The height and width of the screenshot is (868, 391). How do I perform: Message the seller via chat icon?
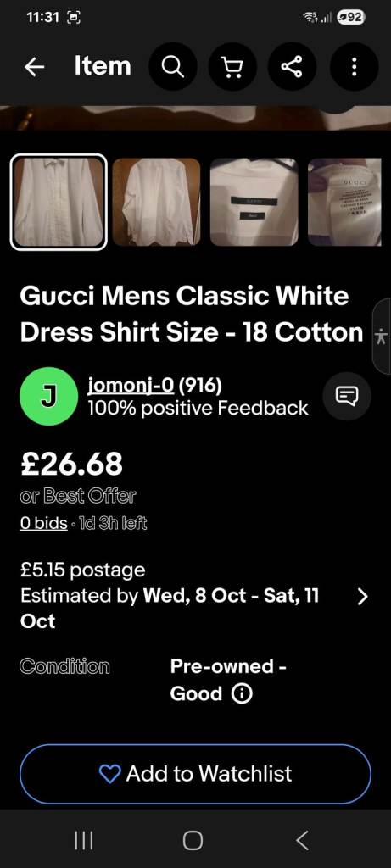[x=347, y=397]
